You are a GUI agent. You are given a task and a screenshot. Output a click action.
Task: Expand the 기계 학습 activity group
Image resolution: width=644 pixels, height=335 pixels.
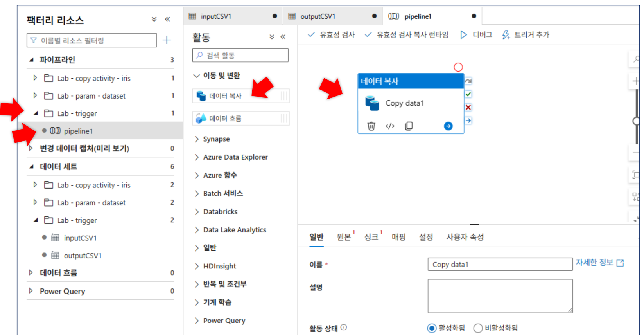click(x=197, y=302)
